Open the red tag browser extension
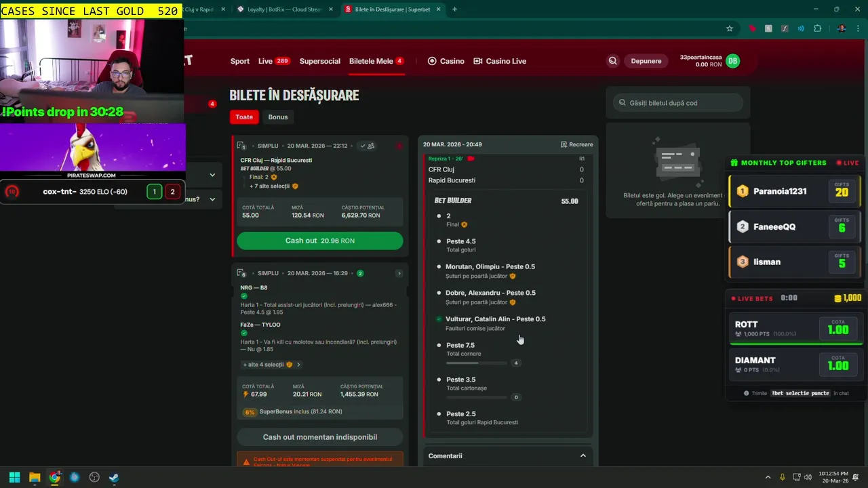Screen dimensions: 868x488 point(752,28)
